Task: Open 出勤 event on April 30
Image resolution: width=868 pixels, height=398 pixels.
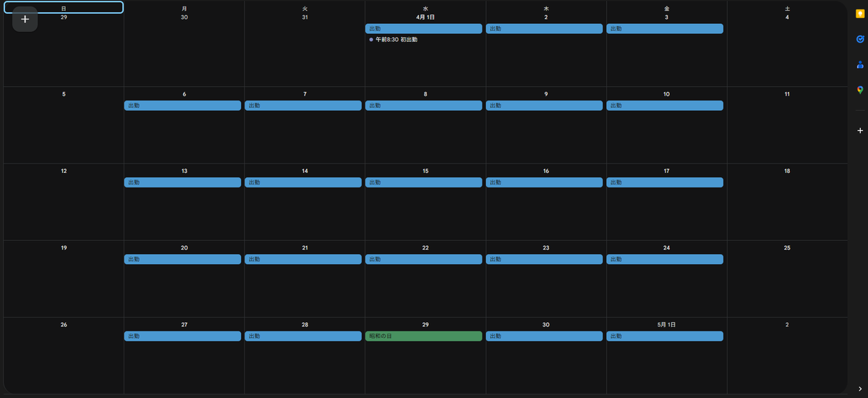Action: [x=545, y=336]
